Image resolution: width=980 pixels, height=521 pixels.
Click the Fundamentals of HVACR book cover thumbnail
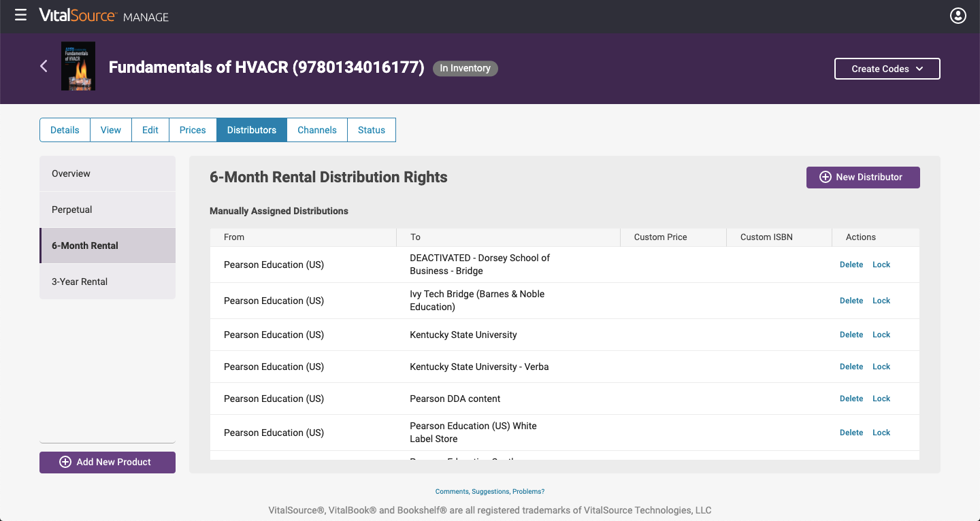(78, 66)
